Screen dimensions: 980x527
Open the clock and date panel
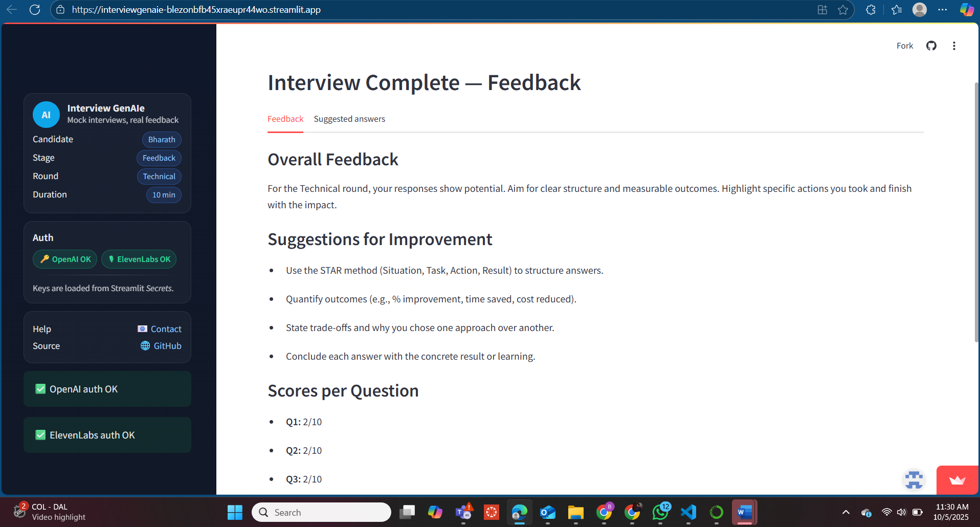(x=951, y=512)
